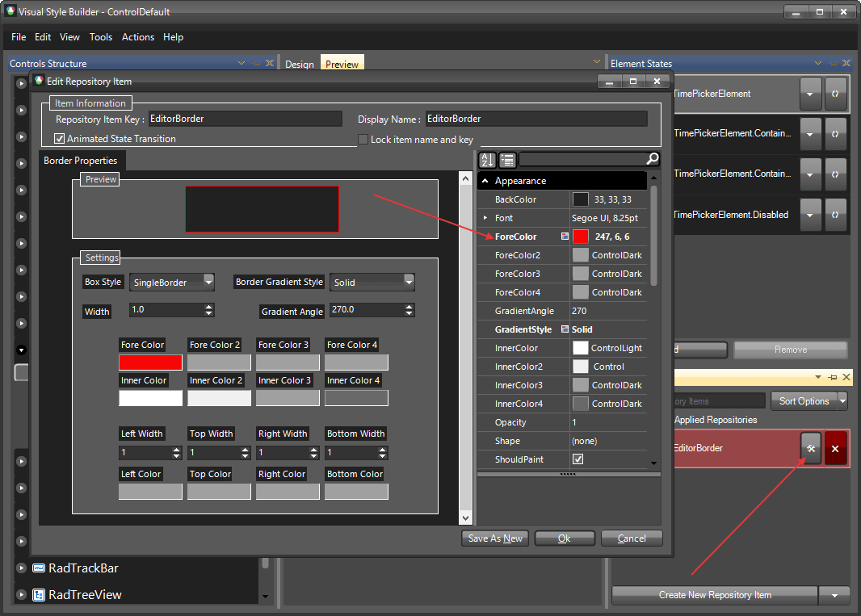
Task: Open the Box Style dropdown showing SingleBorder
Action: click(x=208, y=282)
